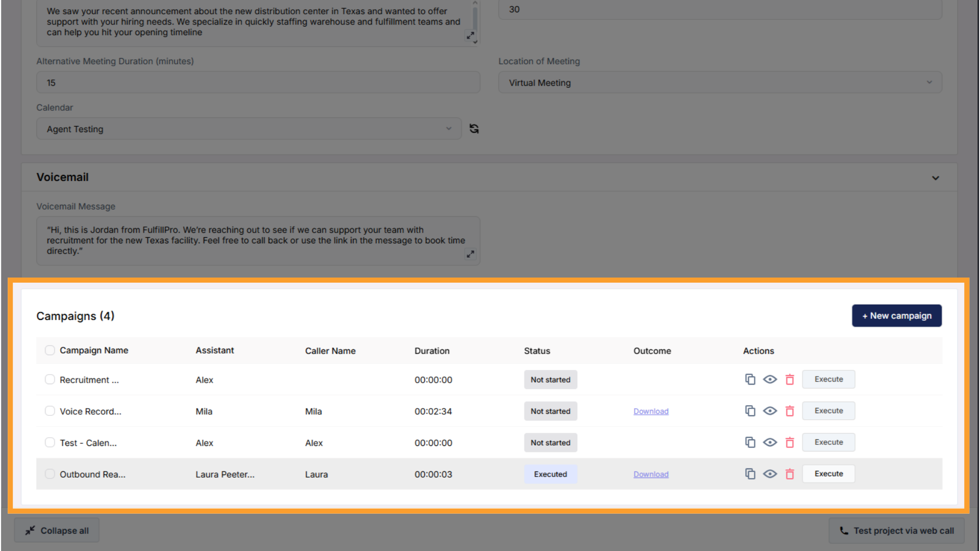The image size is (980, 551).
Task: Expand the Voicemail Message text area
Action: [470, 254]
